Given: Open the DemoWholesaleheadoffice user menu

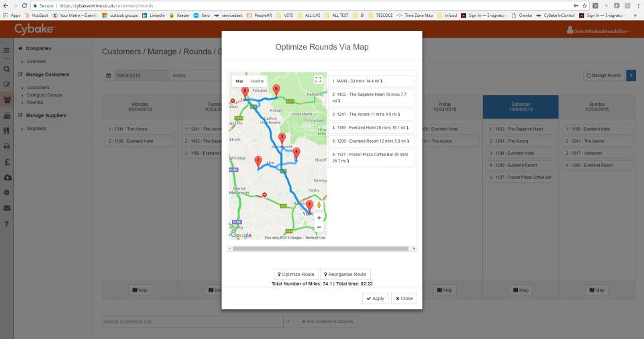Looking at the screenshot, I should pos(598,31).
